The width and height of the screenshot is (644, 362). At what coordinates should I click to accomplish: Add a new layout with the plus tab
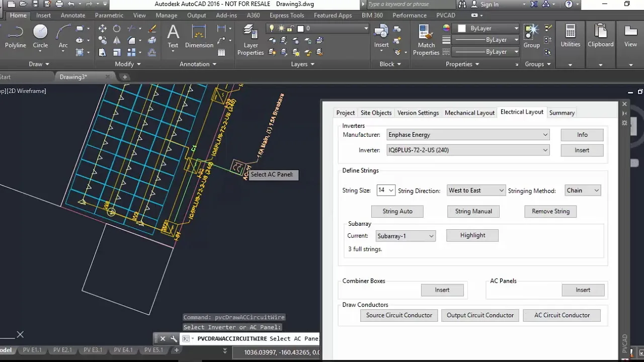pyautogui.click(x=176, y=350)
